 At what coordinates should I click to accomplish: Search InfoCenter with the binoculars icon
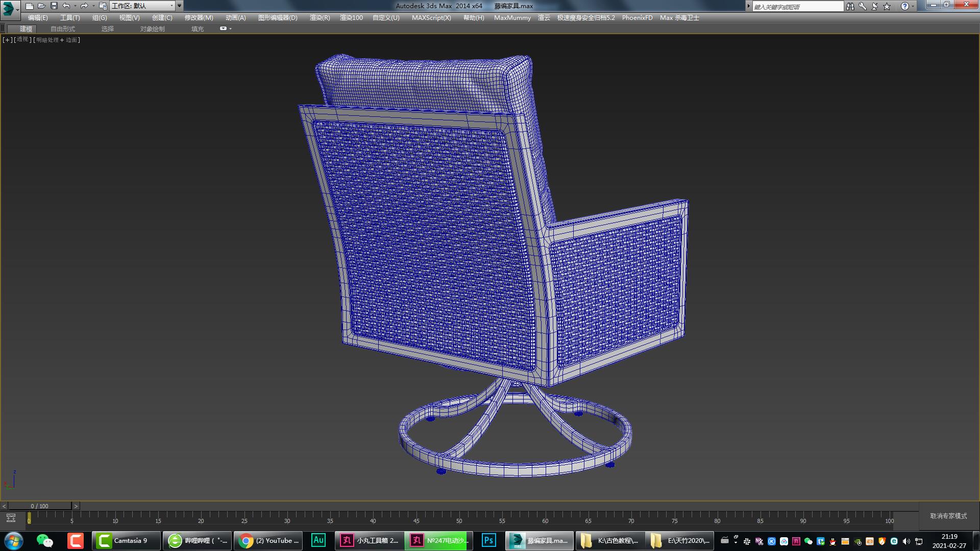point(850,6)
